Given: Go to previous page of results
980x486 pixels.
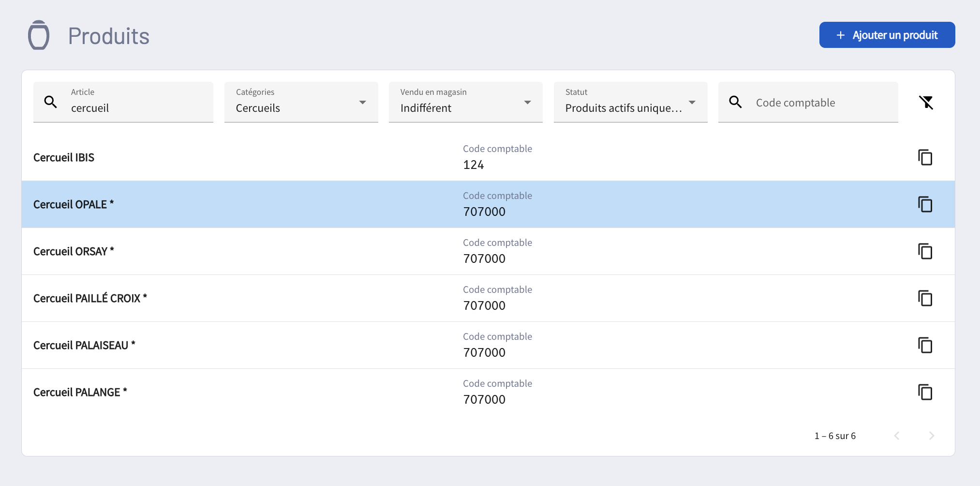Looking at the screenshot, I should [896, 436].
